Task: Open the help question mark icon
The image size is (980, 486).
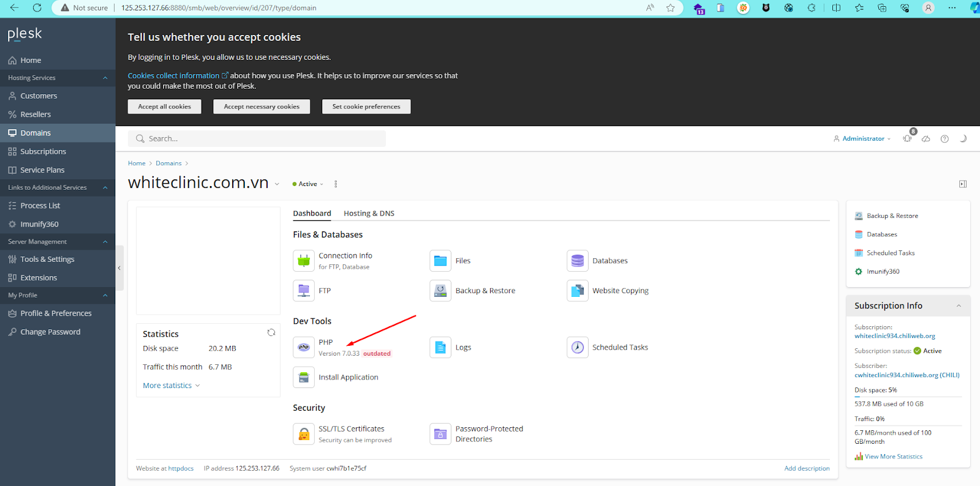Action: pyautogui.click(x=944, y=139)
